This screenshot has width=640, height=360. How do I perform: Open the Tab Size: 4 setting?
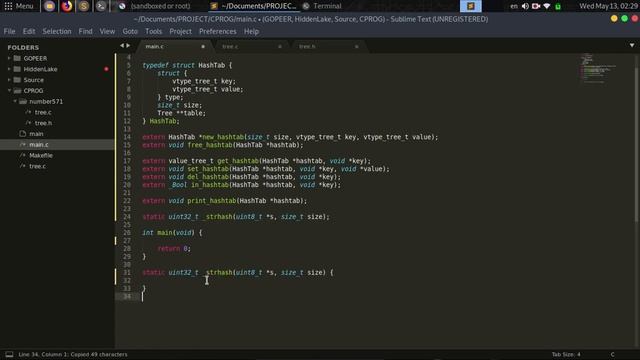pos(566,354)
